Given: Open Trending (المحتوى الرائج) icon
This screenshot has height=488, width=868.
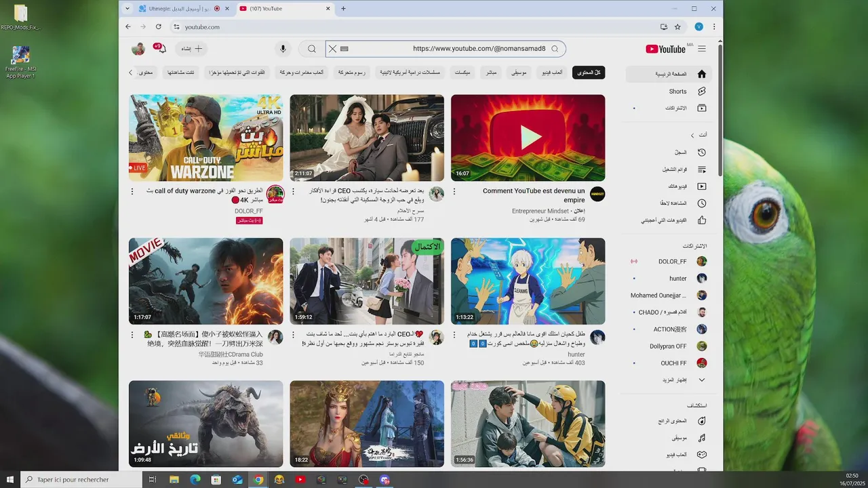Looking at the screenshot, I should pyautogui.click(x=702, y=421).
